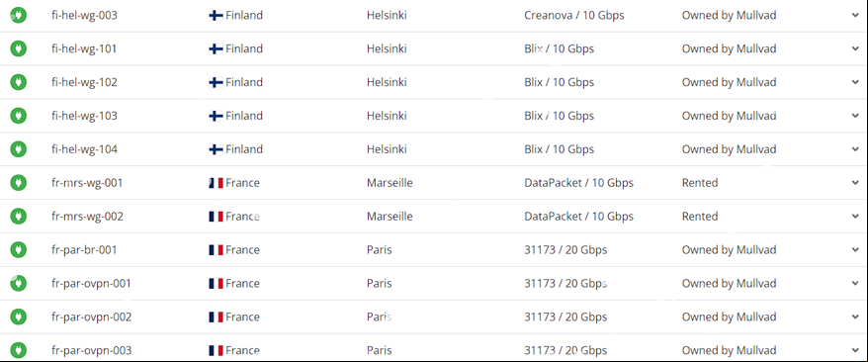Select hostname fr-mrs-wg-002
Screen dimensions: 868x362
pos(87,217)
